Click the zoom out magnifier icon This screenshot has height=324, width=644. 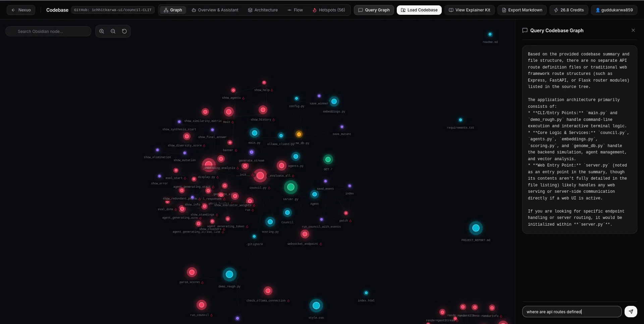pyautogui.click(x=113, y=31)
